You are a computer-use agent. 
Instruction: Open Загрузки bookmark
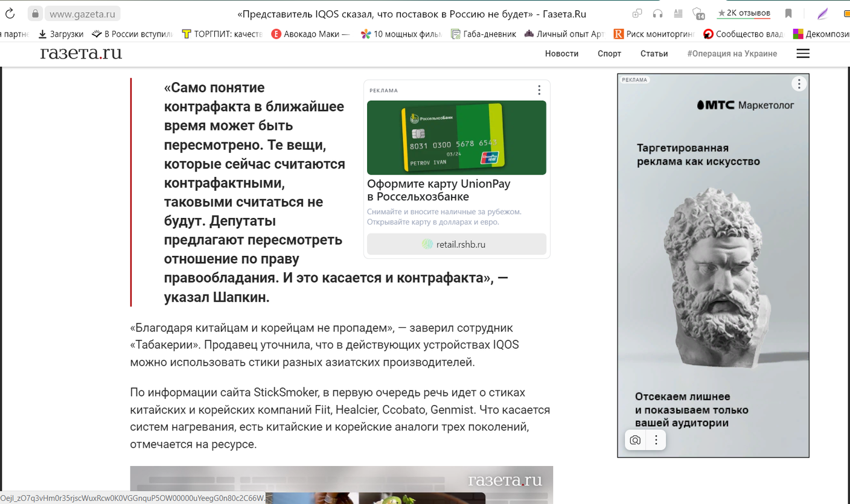(60, 34)
